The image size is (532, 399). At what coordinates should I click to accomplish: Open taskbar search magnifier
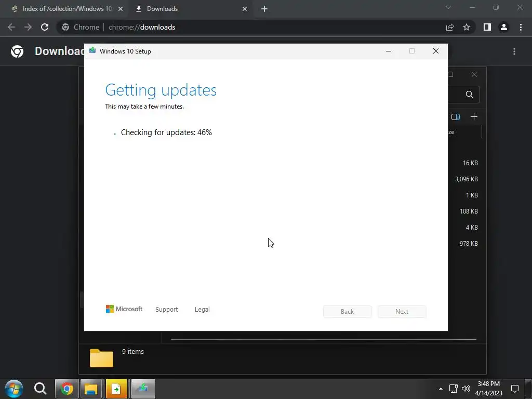point(40,389)
